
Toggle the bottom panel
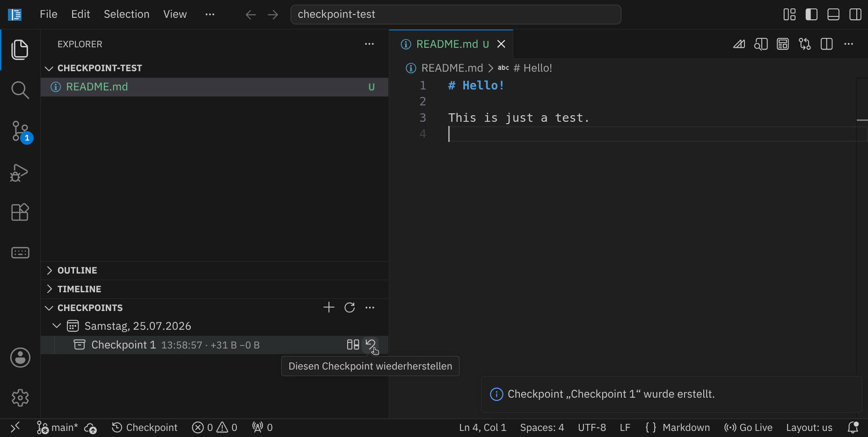(833, 15)
